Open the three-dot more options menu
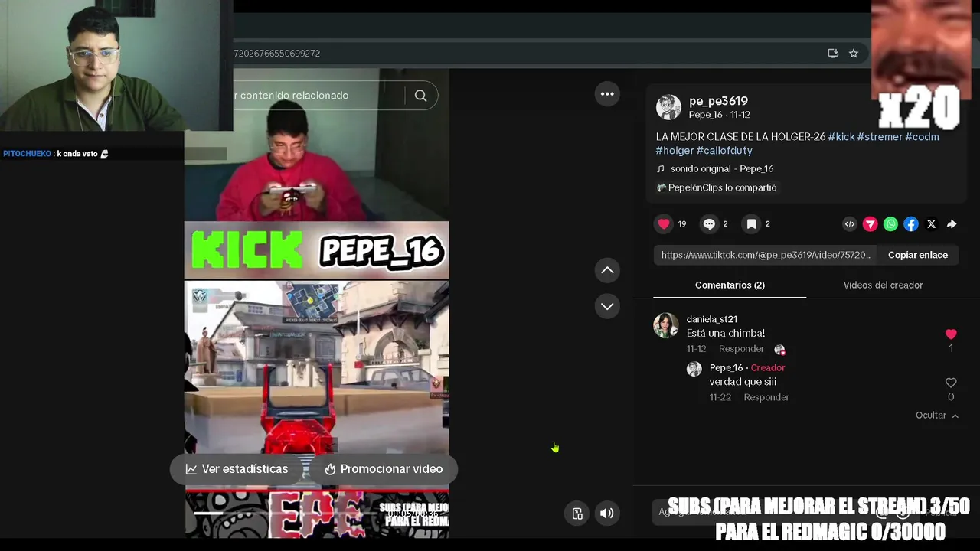The image size is (980, 551). pyautogui.click(x=607, y=94)
